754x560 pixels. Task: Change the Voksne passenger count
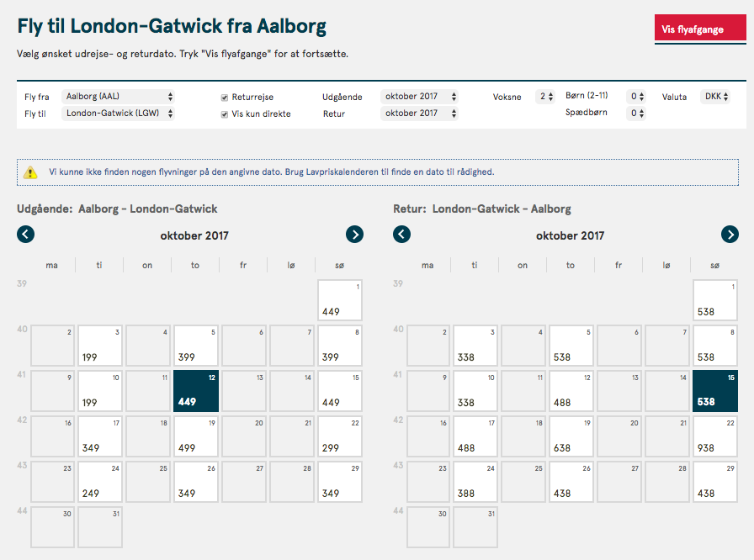pos(545,97)
